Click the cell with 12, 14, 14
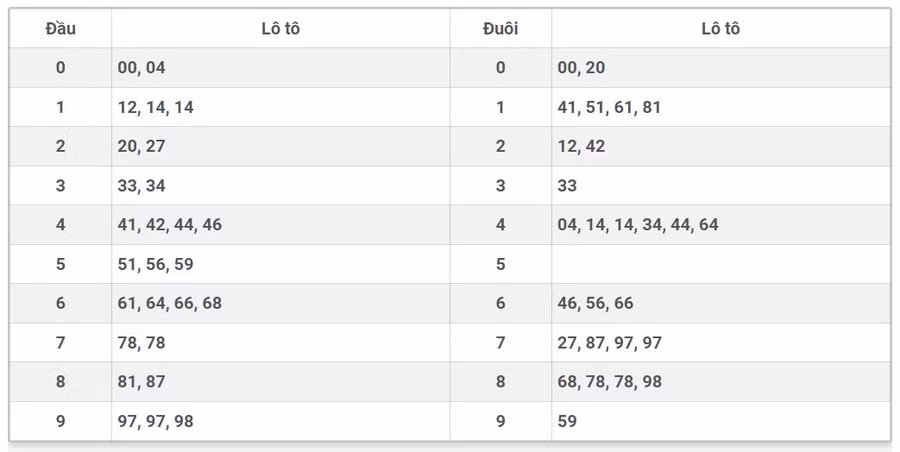This screenshot has width=900, height=452. click(x=156, y=107)
